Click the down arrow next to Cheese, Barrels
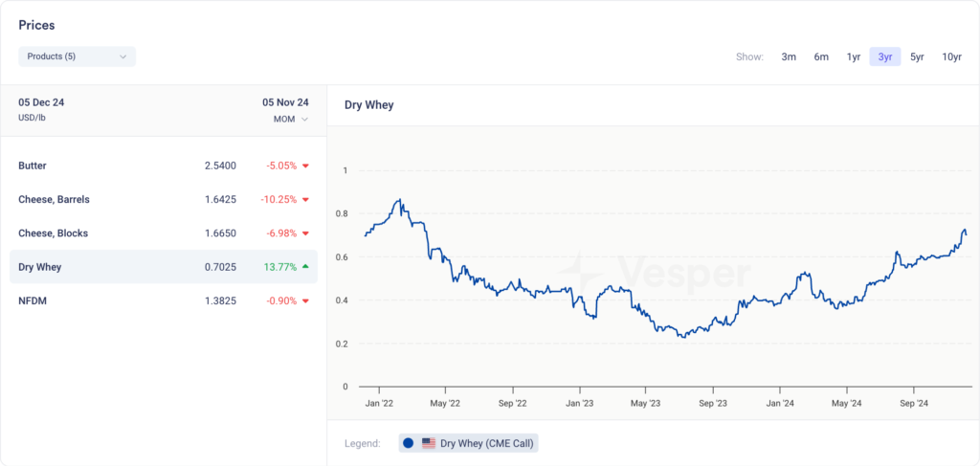This screenshot has height=466, width=980. (305, 199)
